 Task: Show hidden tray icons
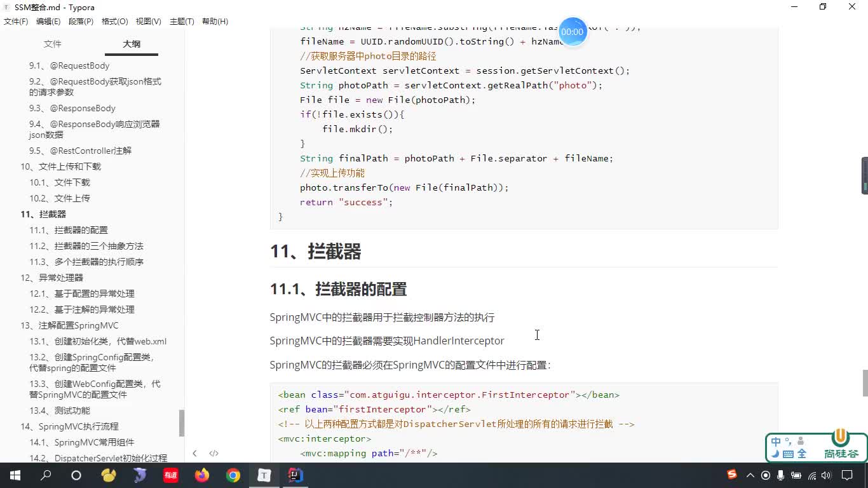coord(750,475)
